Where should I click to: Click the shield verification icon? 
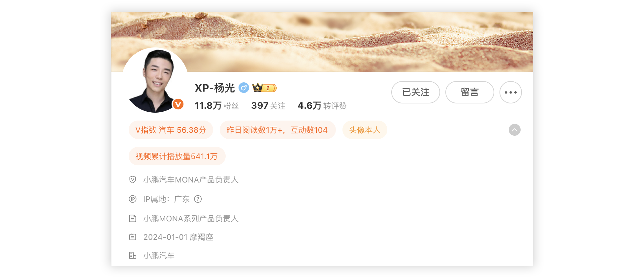tap(133, 180)
